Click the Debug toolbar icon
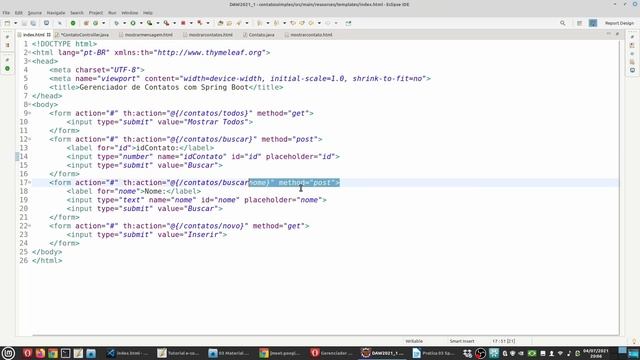 coord(116,23)
